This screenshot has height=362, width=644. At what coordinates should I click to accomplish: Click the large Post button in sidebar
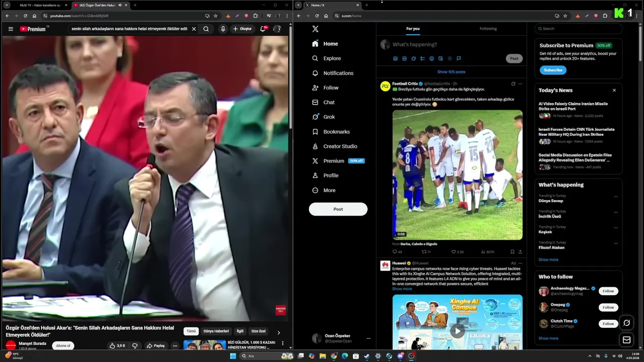(338, 209)
